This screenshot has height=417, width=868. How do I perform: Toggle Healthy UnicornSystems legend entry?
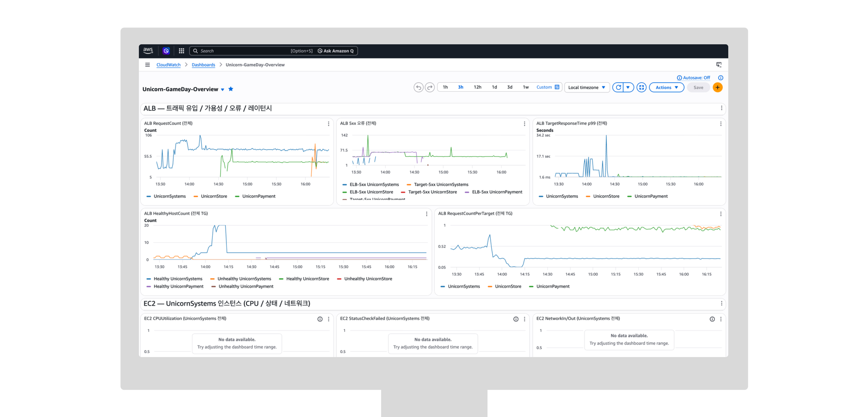click(x=174, y=279)
